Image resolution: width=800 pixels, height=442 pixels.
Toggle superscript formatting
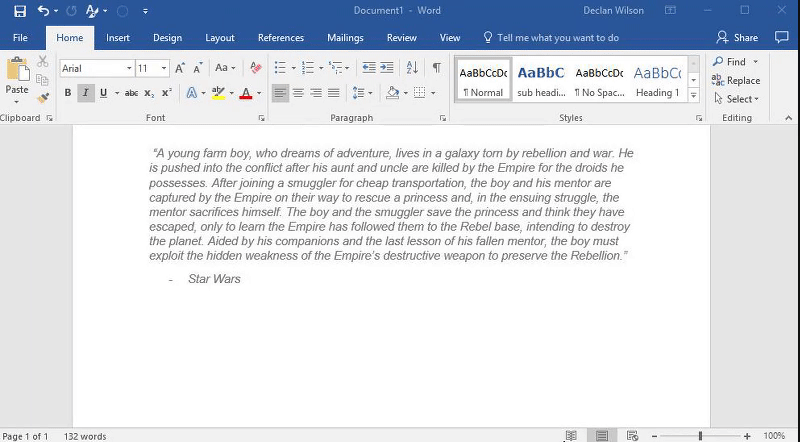tap(166, 93)
